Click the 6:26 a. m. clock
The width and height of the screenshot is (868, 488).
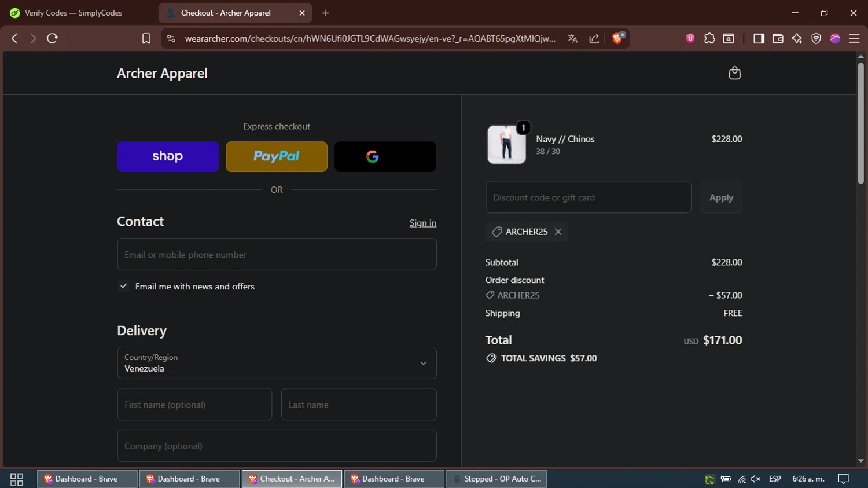808,479
